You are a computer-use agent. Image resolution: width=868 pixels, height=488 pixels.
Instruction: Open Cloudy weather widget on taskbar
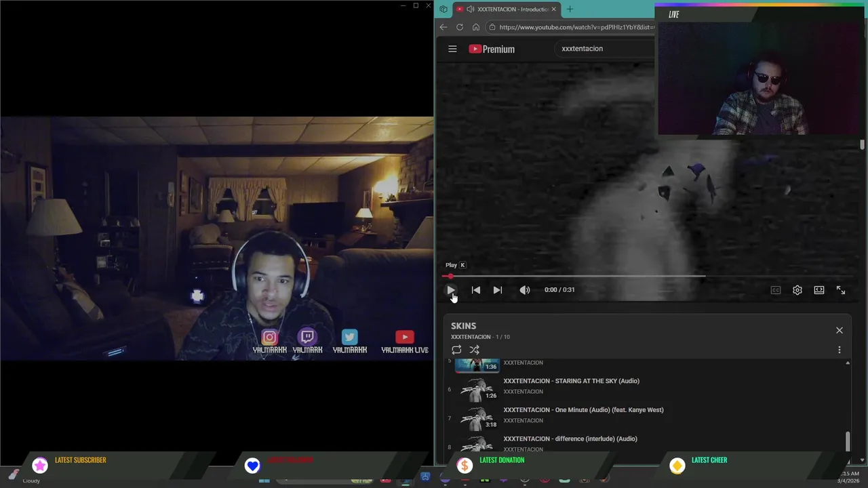click(x=24, y=479)
